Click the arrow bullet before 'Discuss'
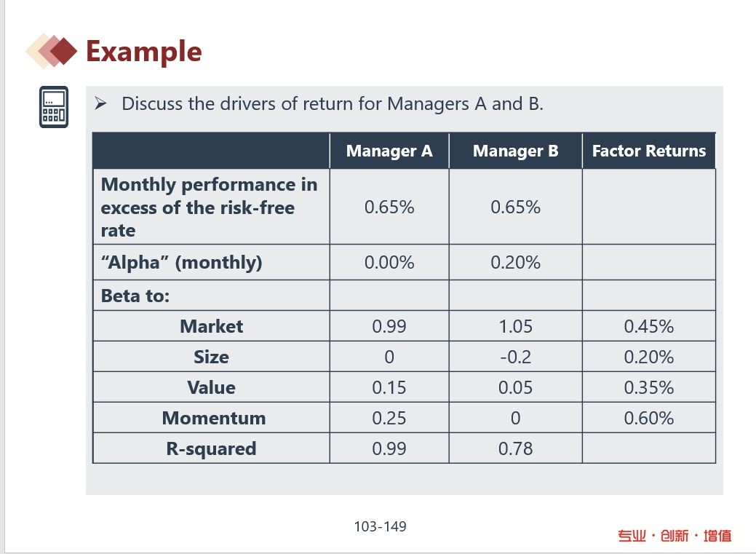The width and height of the screenshot is (756, 554). (x=101, y=104)
